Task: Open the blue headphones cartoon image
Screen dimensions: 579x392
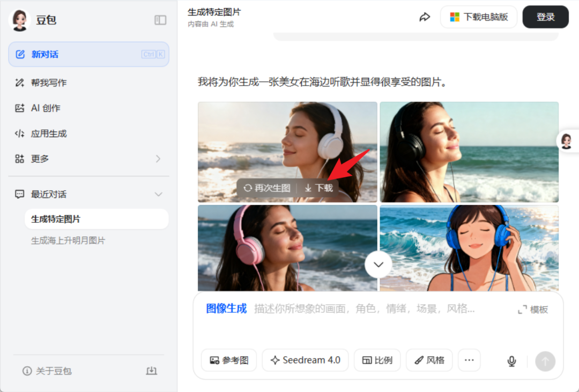Action: pos(469,248)
